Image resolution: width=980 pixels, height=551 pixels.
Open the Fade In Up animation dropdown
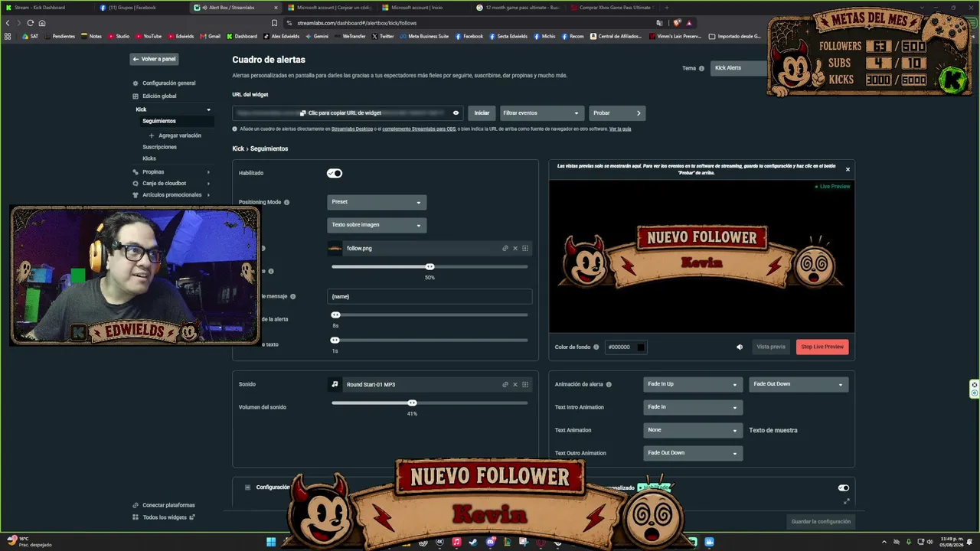point(692,384)
